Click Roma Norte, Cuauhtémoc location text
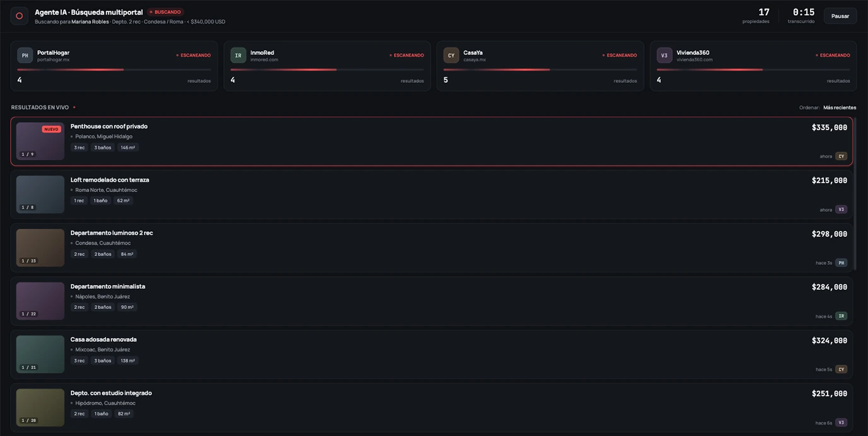Image resolution: width=868 pixels, height=436 pixels. tap(106, 190)
